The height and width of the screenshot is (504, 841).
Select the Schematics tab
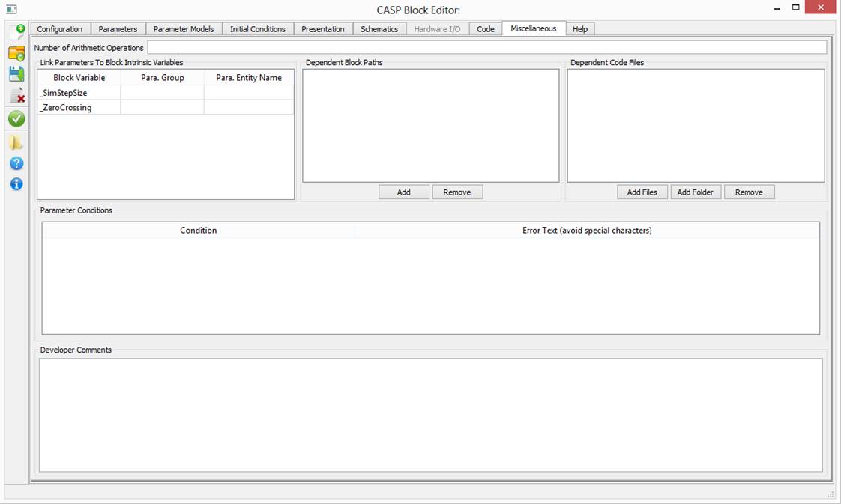(x=379, y=29)
